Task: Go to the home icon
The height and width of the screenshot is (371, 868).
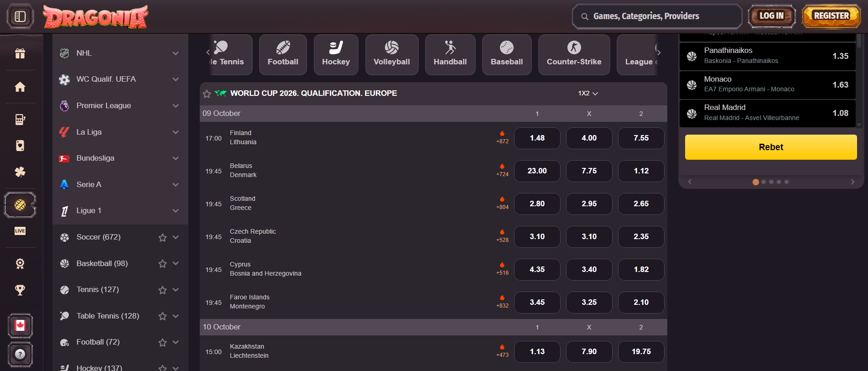Action: point(20,87)
